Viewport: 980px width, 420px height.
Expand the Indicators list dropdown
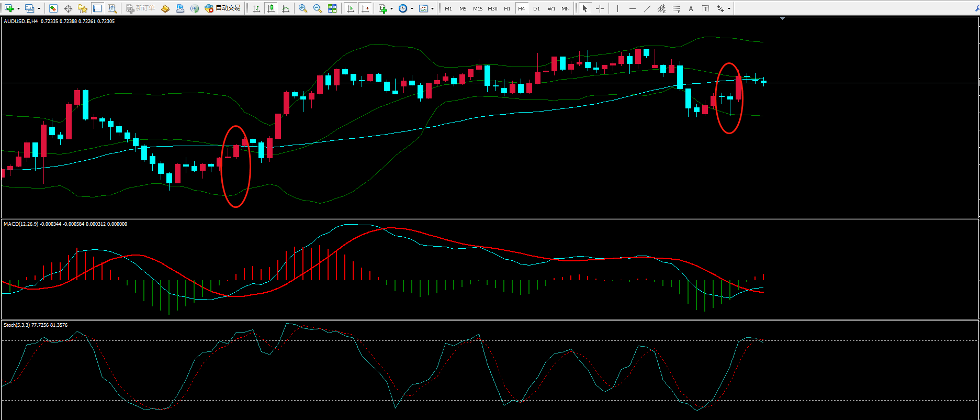tap(391, 8)
